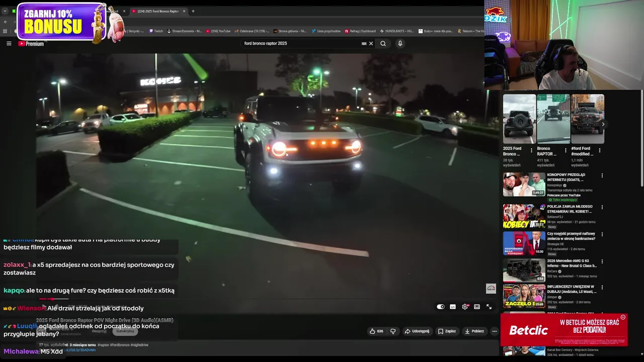Go to the YouTube Premium home logo
This screenshot has height=362, width=644.
(31, 44)
